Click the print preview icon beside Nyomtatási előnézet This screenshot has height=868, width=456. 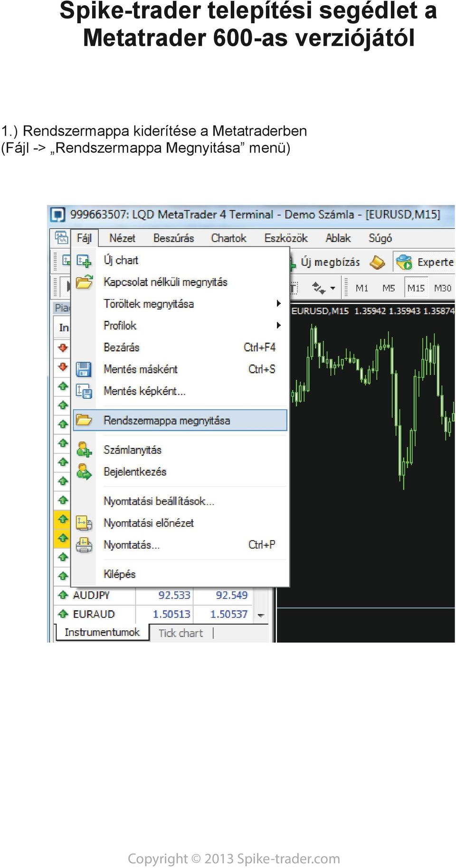click(x=84, y=523)
